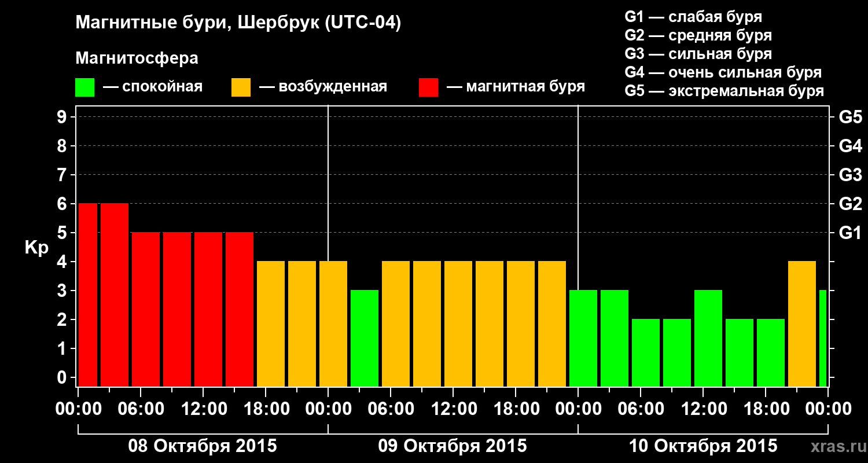Click the 06:00 time label for 08 Октября

[141, 409]
